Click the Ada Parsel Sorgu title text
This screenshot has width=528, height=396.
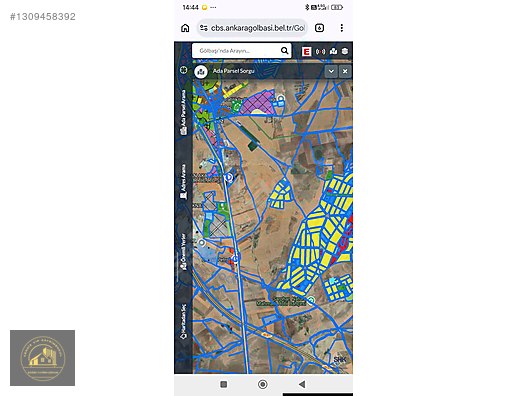tap(234, 71)
